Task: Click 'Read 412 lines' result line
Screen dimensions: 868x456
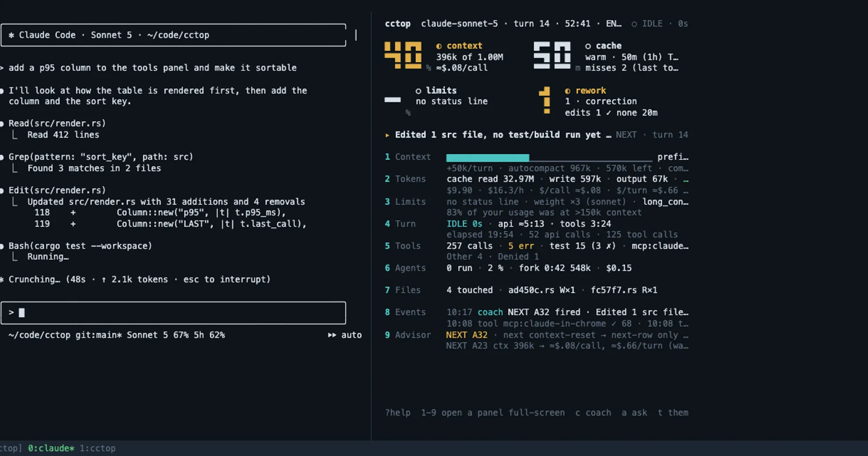Action: [63, 135]
